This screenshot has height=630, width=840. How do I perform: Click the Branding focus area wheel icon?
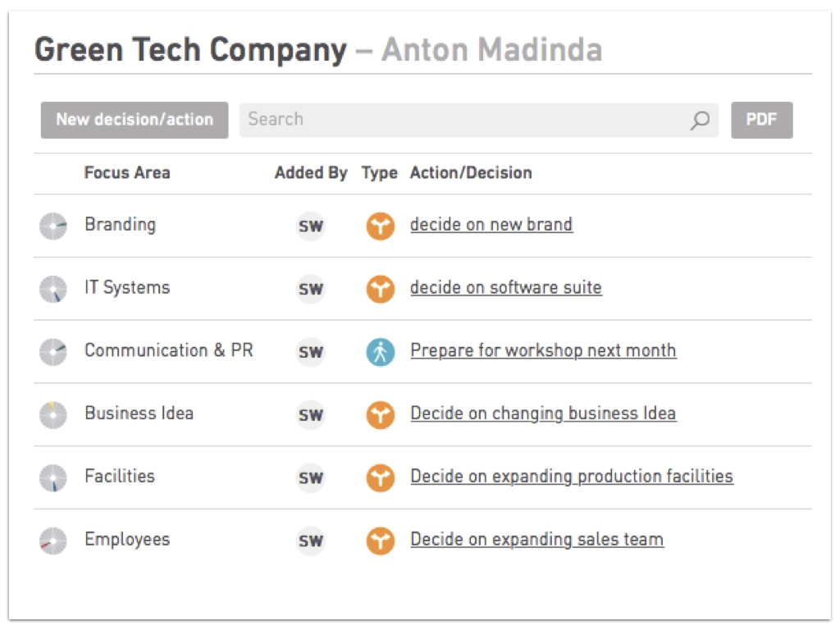point(53,226)
